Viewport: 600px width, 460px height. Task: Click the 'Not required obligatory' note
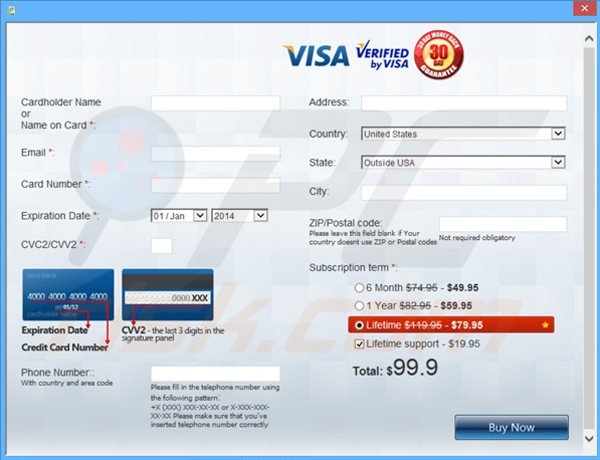click(x=477, y=238)
